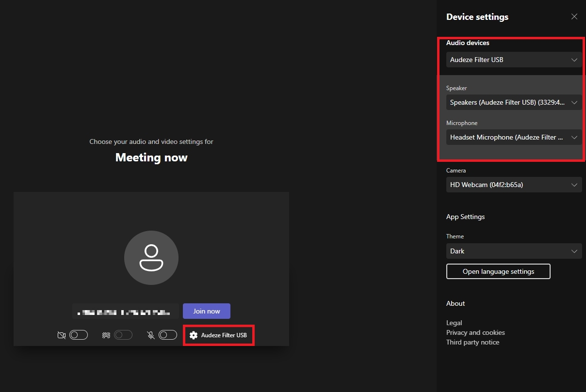Turn on the camera toggle
The height and width of the screenshot is (392, 586).
pyautogui.click(x=79, y=335)
